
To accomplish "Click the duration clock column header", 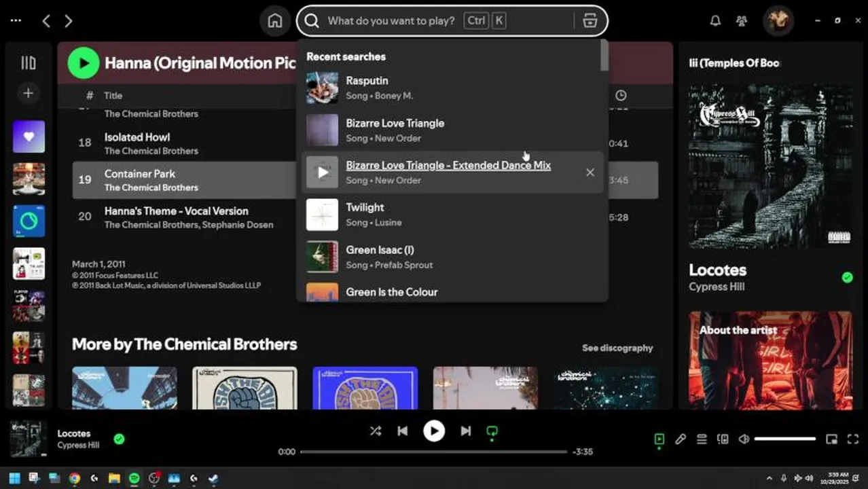I will click(x=621, y=96).
